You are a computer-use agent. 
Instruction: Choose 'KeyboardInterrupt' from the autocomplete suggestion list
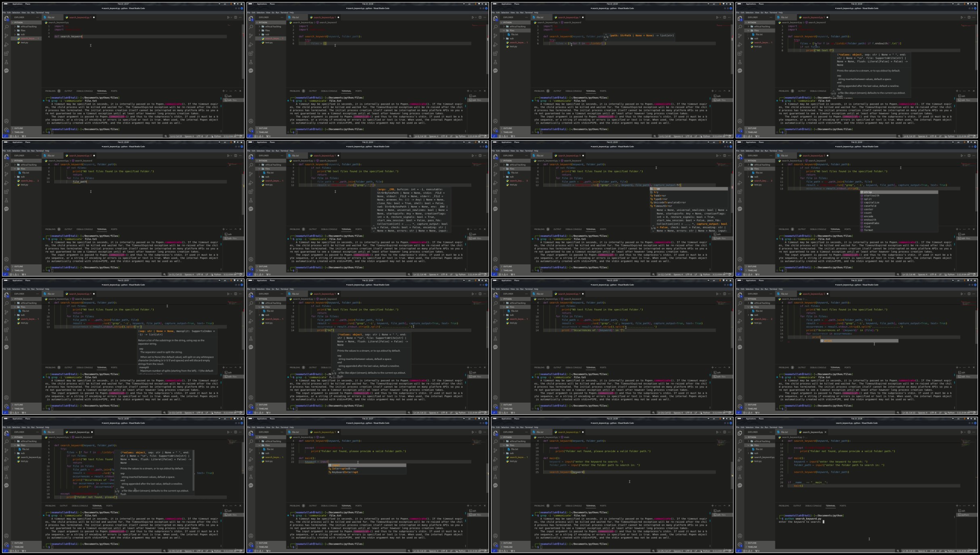coord(367,472)
